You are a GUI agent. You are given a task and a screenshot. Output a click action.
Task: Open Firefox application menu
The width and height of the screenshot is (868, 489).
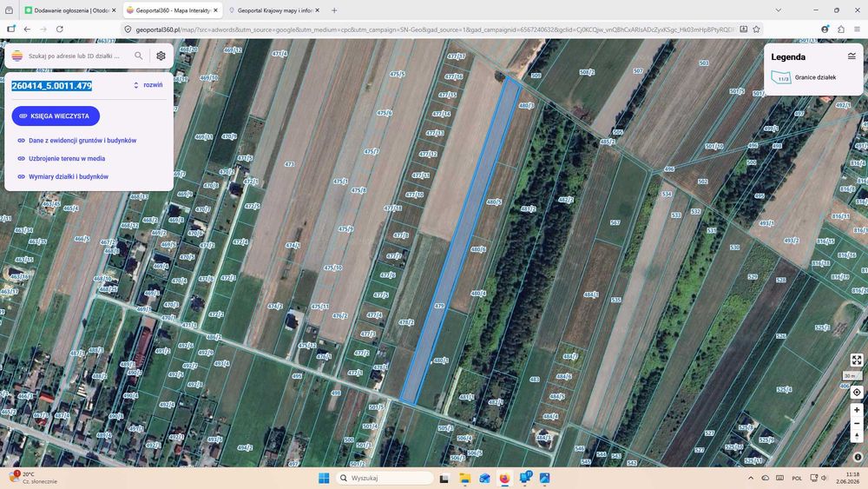[857, 29]
